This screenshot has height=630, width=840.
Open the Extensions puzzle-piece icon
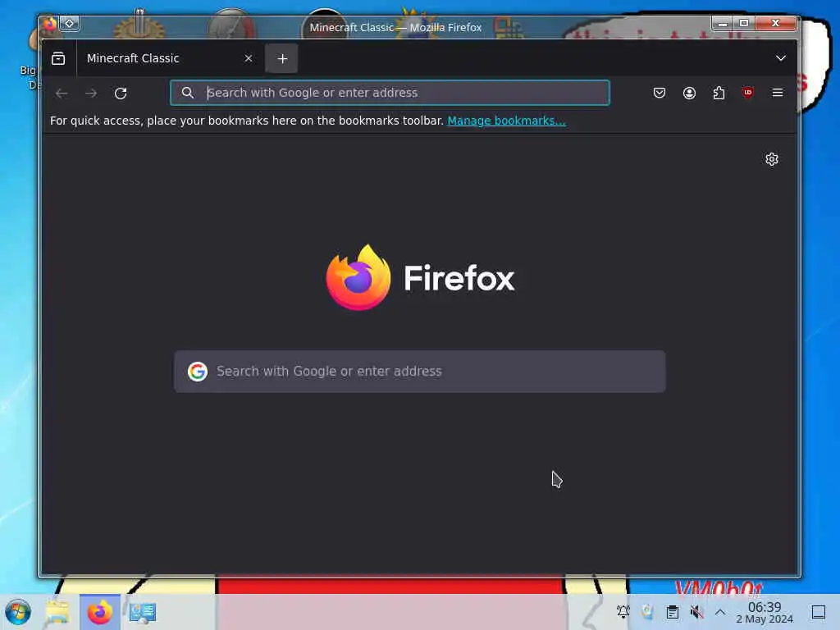click(719, 93)
